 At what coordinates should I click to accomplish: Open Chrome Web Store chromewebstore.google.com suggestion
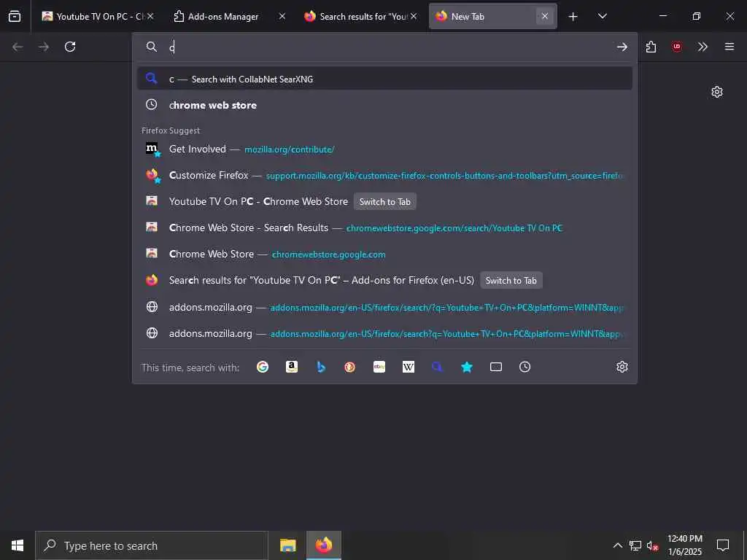pos(384,254)
